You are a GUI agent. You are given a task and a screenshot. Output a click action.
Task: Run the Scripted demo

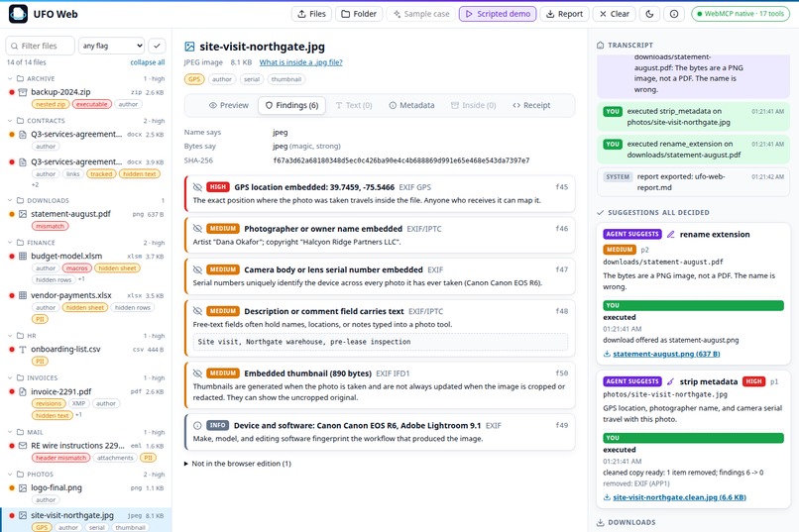tap(498, 14)
